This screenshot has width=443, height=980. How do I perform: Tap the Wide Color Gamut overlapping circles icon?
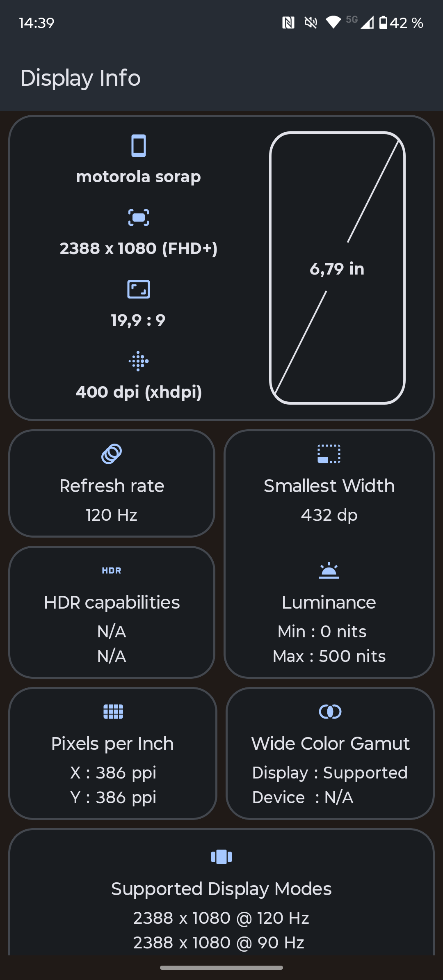pos(330,712)
